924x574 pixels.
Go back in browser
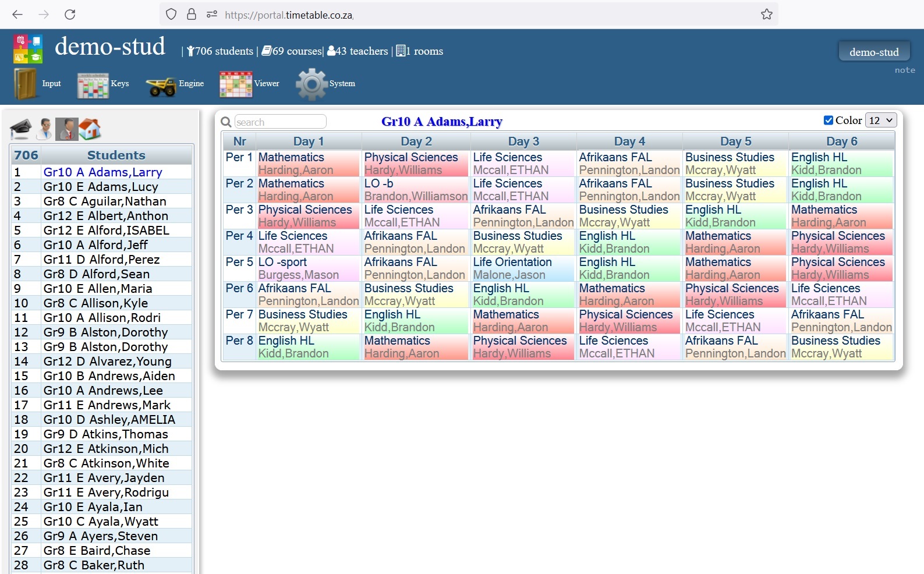17,15
